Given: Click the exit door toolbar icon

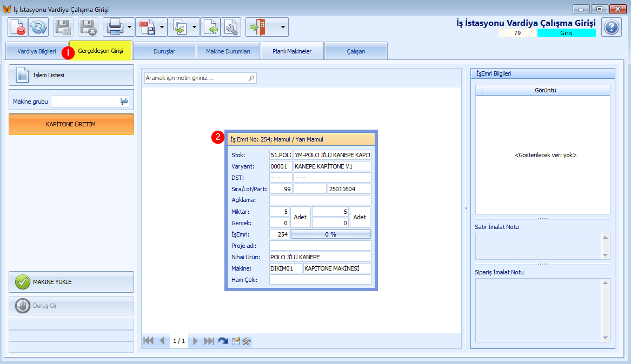Looking at the screenshot, I should click(257, 28).
